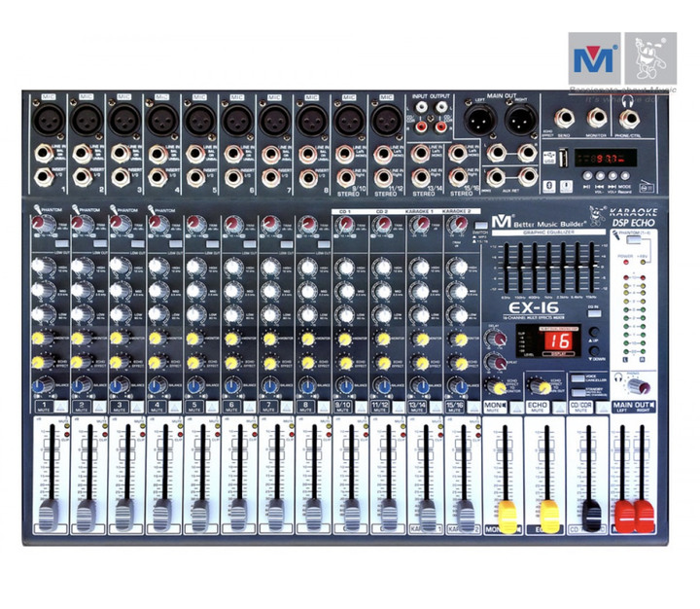This screenshot has width=700, height=609.
Task: Click the ECHO EFFECT TO MONITOR yellow knob
Action: tap(496, 386)
